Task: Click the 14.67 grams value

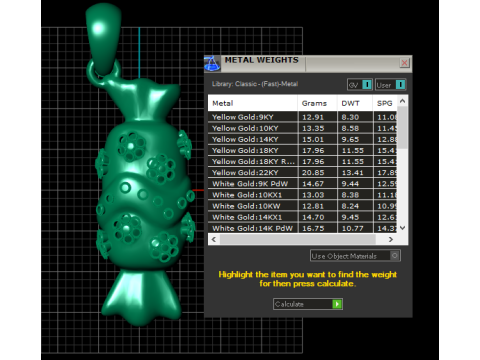Action: pyautogui.click(x=313, y=184)
